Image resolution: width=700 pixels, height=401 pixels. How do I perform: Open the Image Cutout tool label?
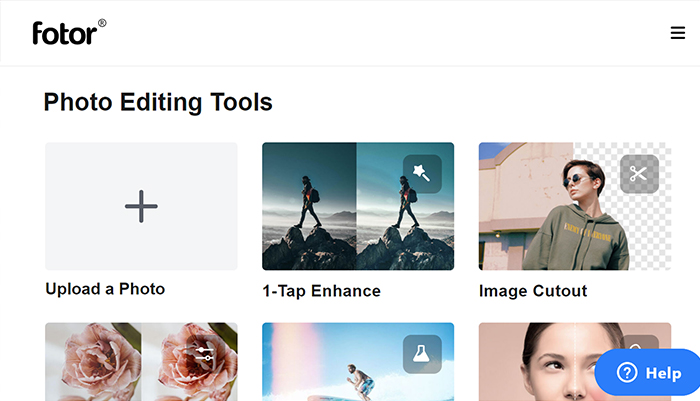[x=533, y=291]
